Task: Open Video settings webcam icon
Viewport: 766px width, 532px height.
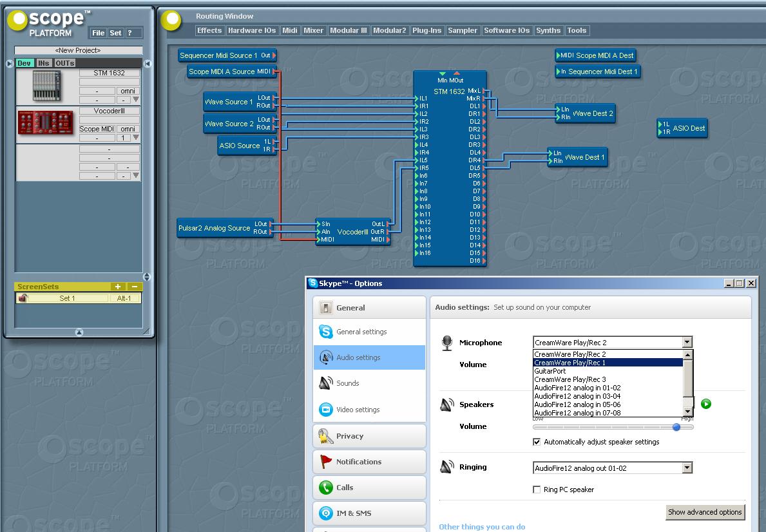Action: (325, 410)
